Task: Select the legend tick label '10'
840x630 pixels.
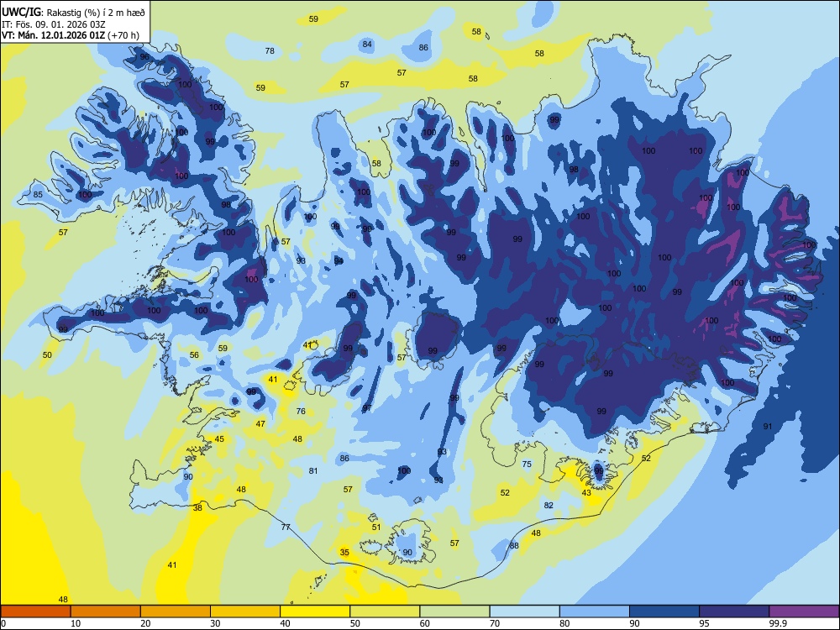Action: tap(76, 623)
